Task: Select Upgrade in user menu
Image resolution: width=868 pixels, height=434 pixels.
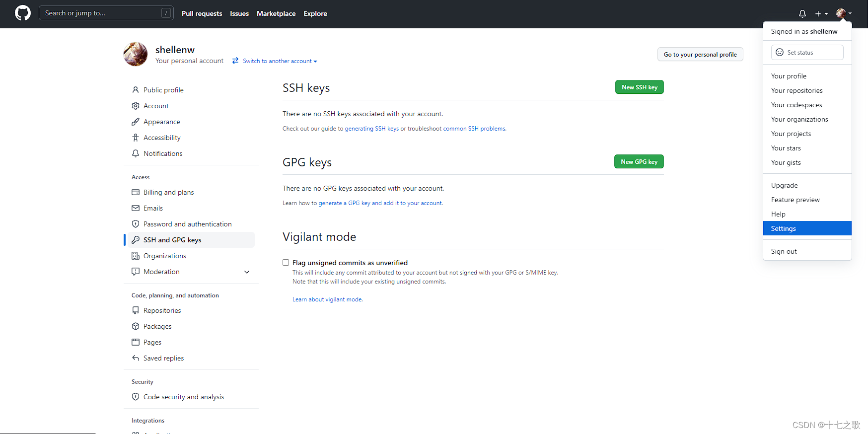Action: click(807, 185)
